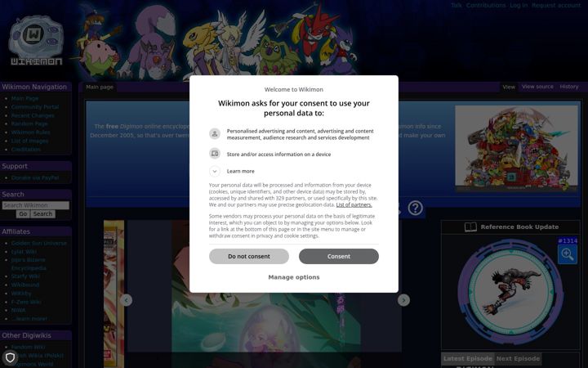588x368 pixels.
Task: Click the #1314 reference book Digimon image
Action: (510, 291)
